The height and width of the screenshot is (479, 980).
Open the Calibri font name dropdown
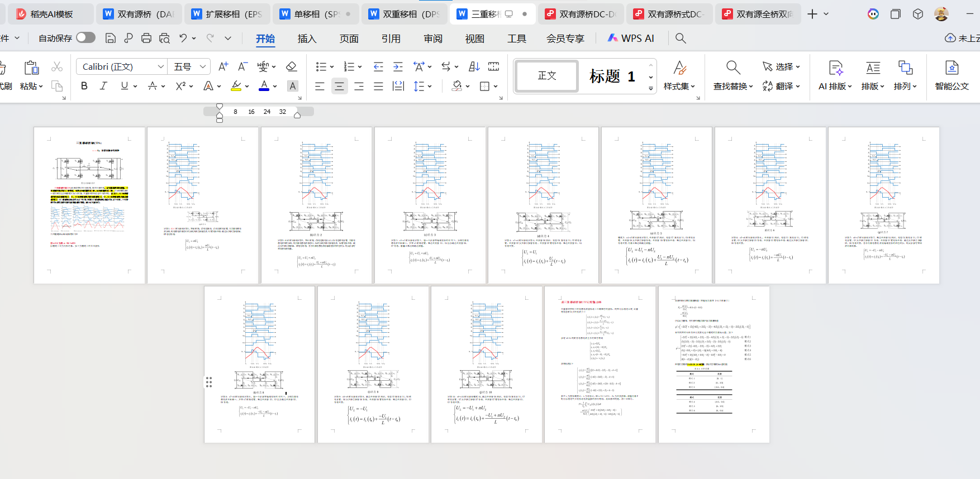coord(161,66)
